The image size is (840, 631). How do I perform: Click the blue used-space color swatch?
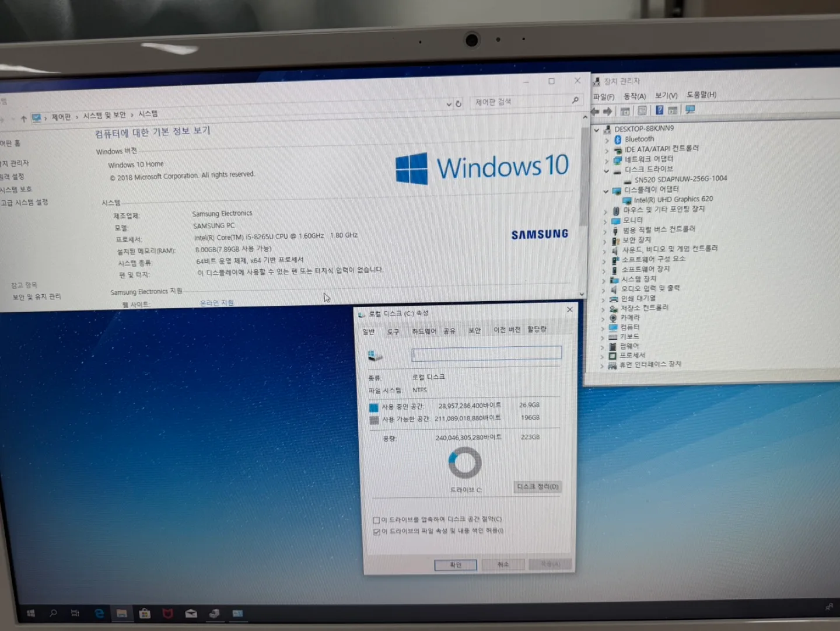tap(374, 407)
